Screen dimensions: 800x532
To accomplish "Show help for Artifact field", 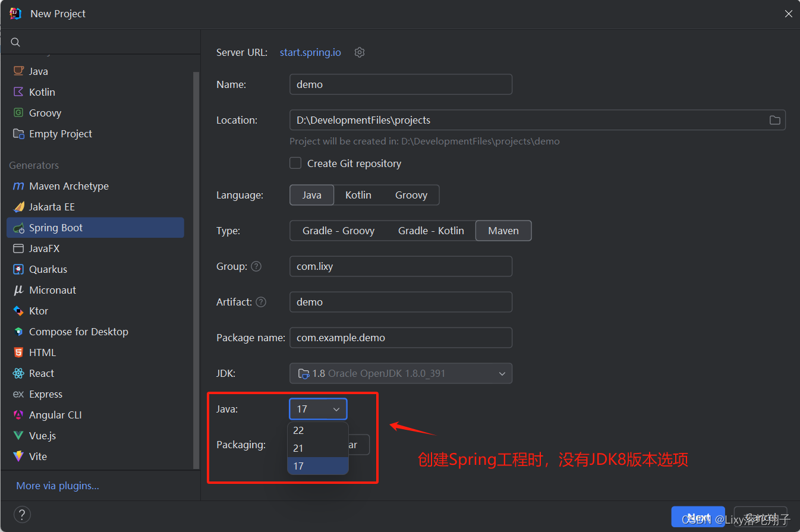I will pos(261,302).
